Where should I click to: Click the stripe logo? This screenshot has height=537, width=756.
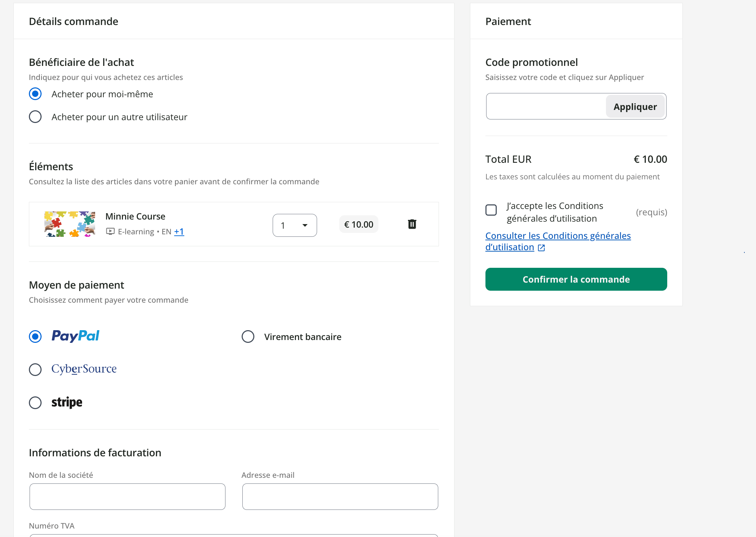pyautogui.click(x=67, y=402)
